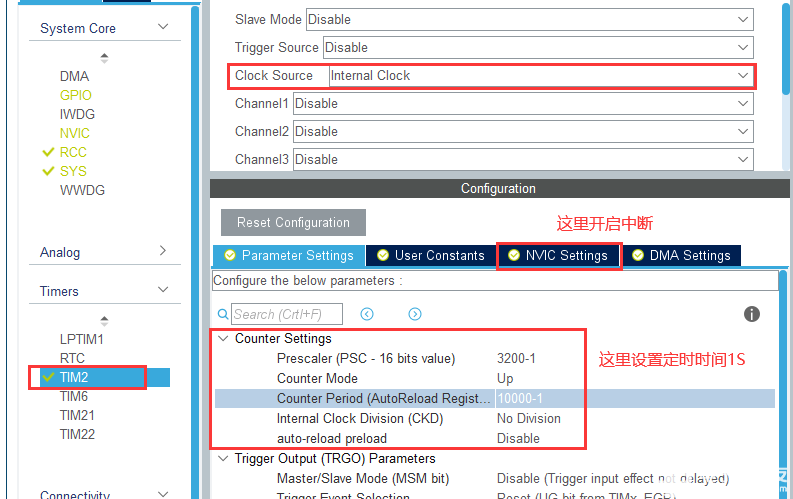Open the Channel1 dropdown
The height and width of the screenshot is (499, 793).
coord(523,104)
